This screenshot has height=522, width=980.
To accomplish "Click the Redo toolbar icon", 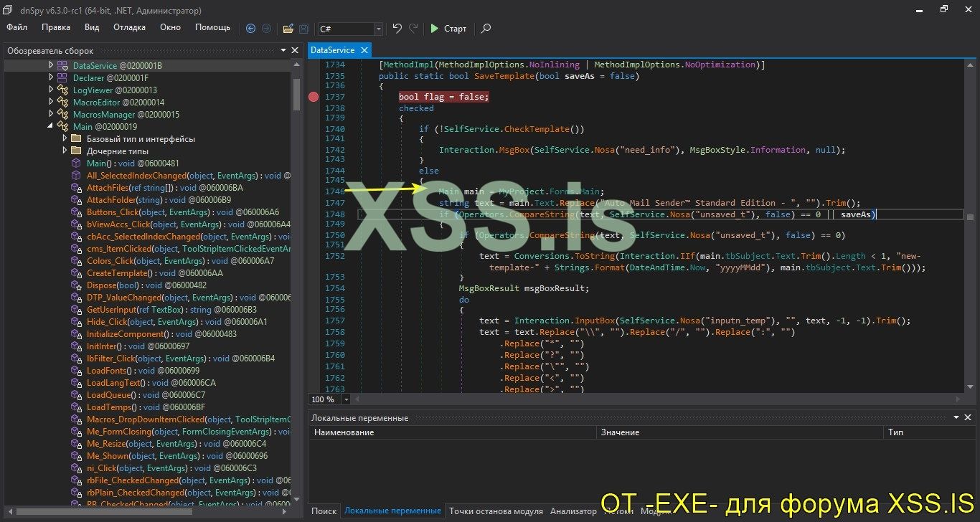I will coord(413,29).
